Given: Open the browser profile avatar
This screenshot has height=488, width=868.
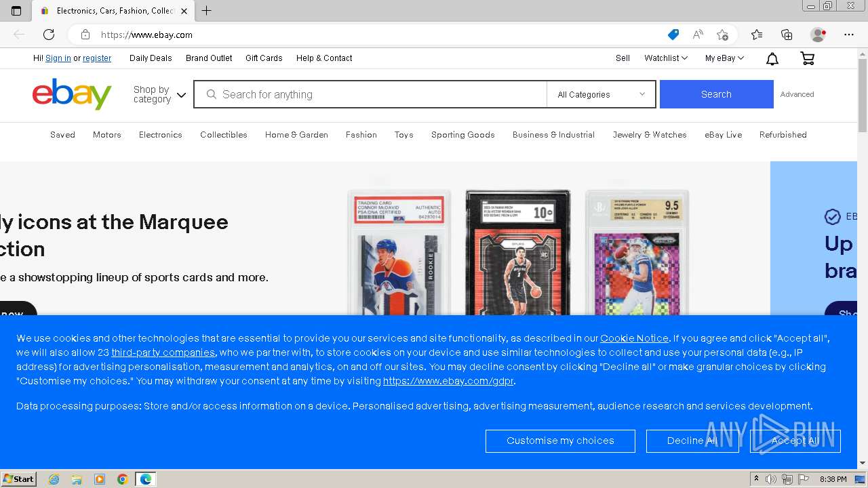Looking at the screenshot, I should [x=818, y=35].
